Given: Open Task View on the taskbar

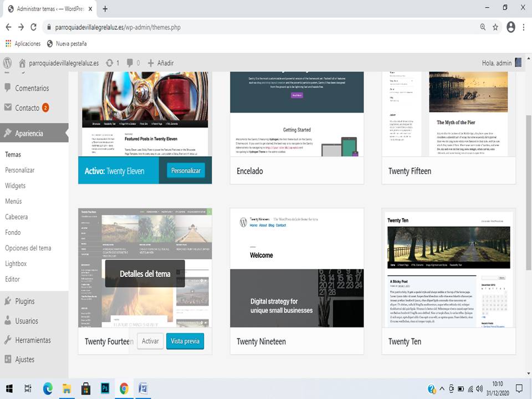Looking at the screenshot, I should [x=28, y=388].
